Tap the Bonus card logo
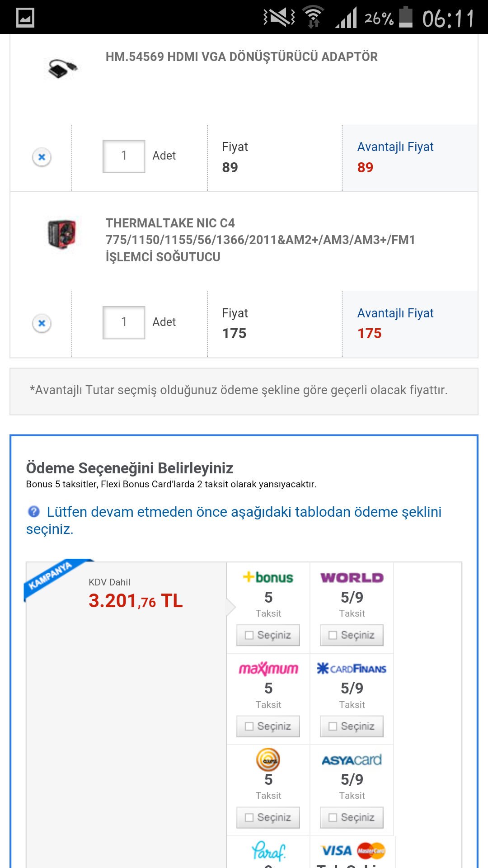The width and height of the screenshot is (488, 868). tap(268, 577)
